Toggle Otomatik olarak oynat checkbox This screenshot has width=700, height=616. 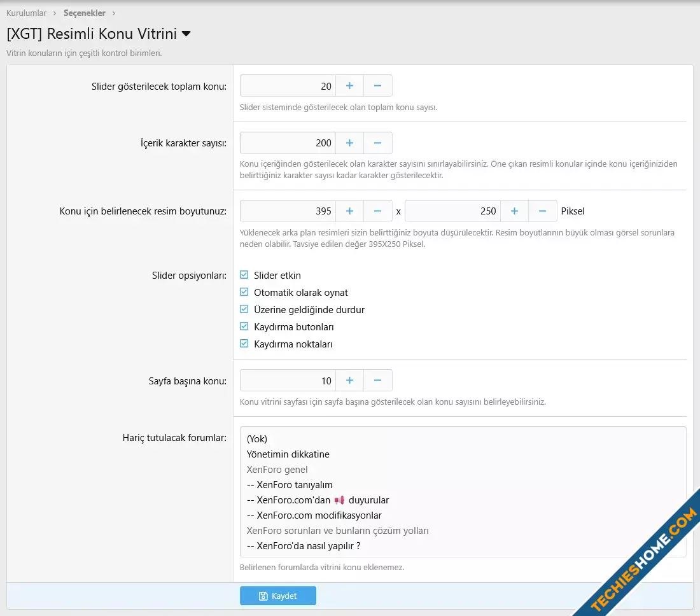(x=244, y=292)
